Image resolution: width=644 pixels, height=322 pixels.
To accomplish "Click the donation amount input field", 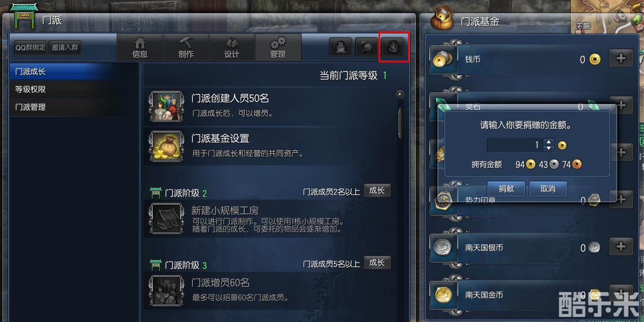I will click(x=515, y=145).
